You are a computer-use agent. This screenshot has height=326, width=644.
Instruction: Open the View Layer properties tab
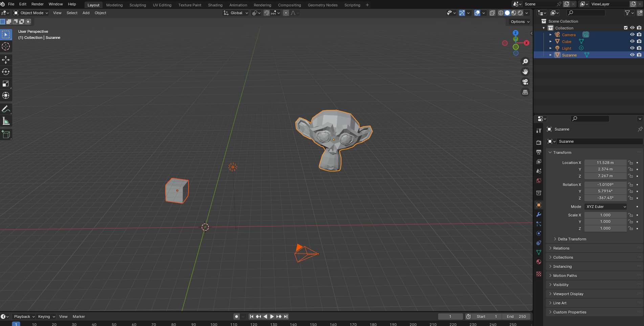[539, 162]
